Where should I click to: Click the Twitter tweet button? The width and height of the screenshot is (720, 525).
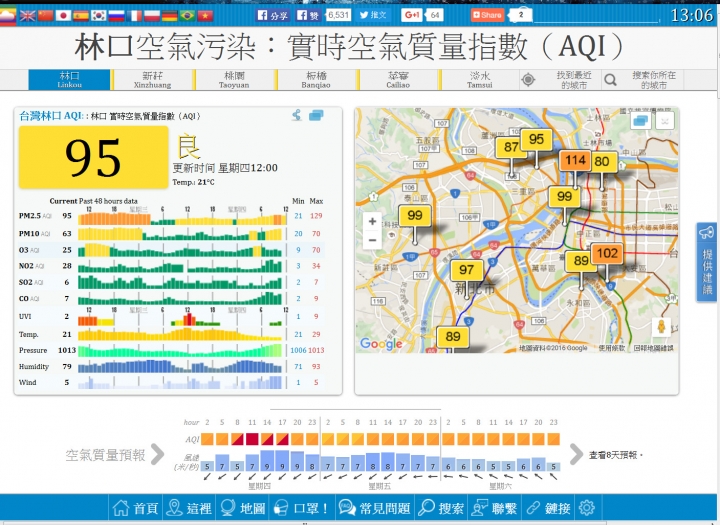tap(373, 15)
